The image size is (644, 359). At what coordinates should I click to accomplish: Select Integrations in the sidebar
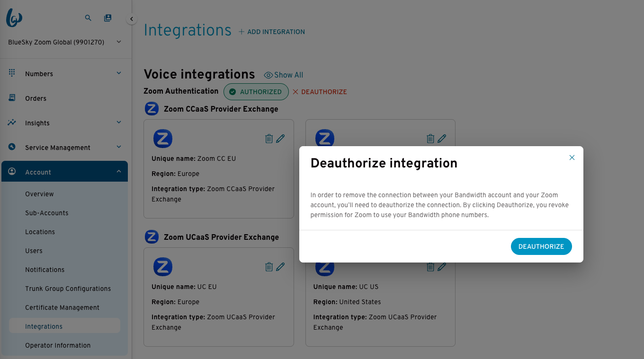(64, 326)
